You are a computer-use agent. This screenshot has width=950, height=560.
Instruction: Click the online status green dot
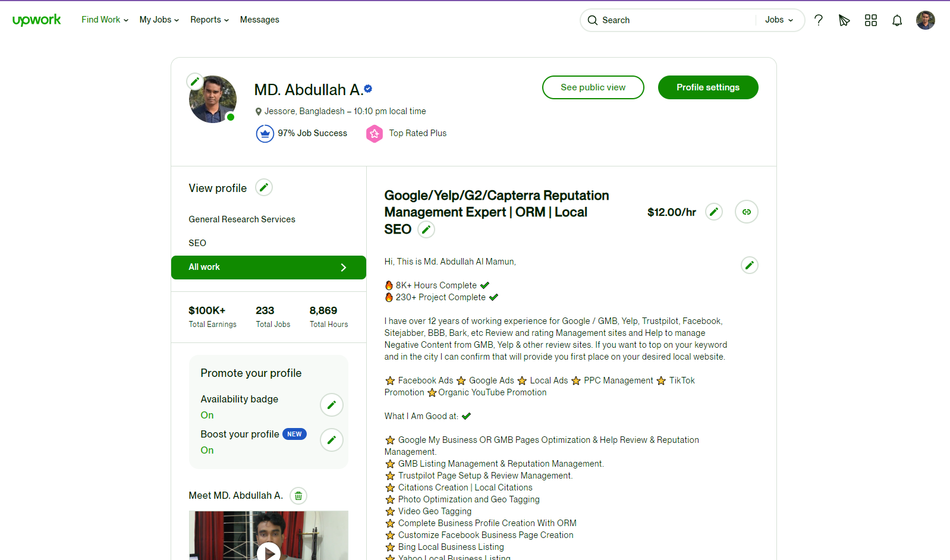point(231,117)
